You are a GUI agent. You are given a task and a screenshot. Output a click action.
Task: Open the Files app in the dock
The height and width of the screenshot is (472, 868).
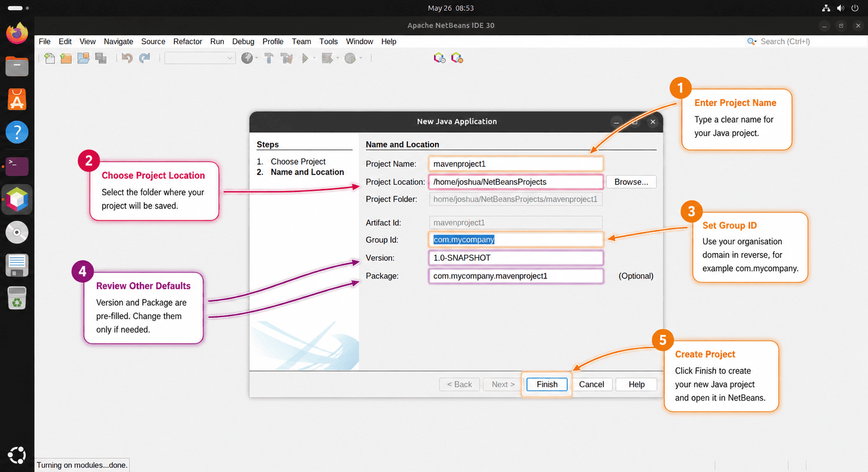(17, 66)
